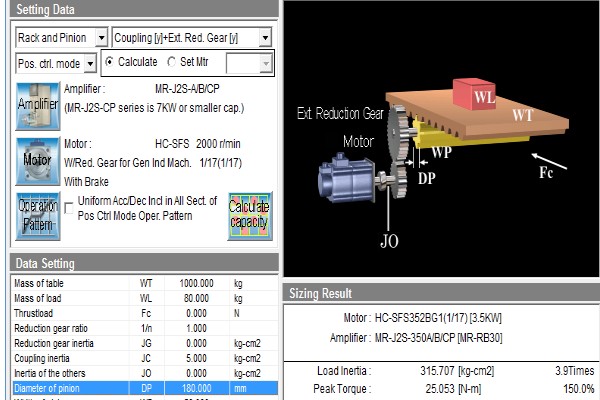
Task: Click the Coupling inertia value field
Action: (196, 357)
